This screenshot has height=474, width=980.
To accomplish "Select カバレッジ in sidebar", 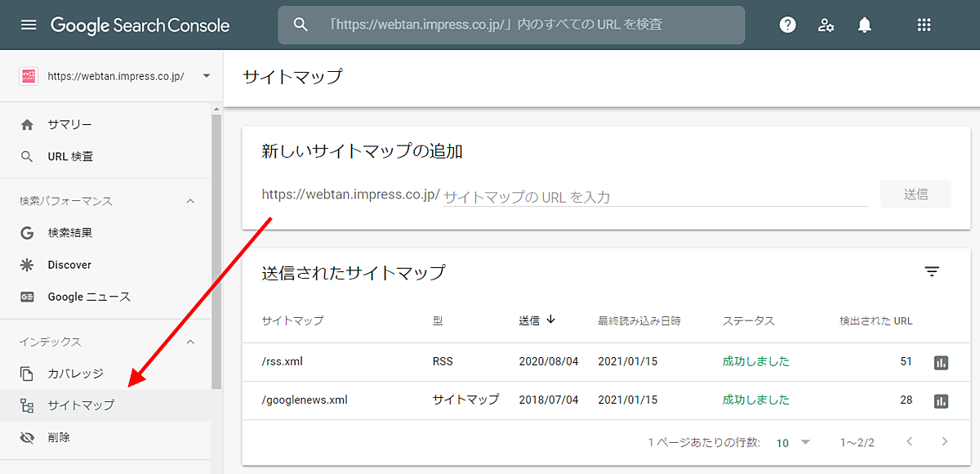I will [x=75, y=373].
